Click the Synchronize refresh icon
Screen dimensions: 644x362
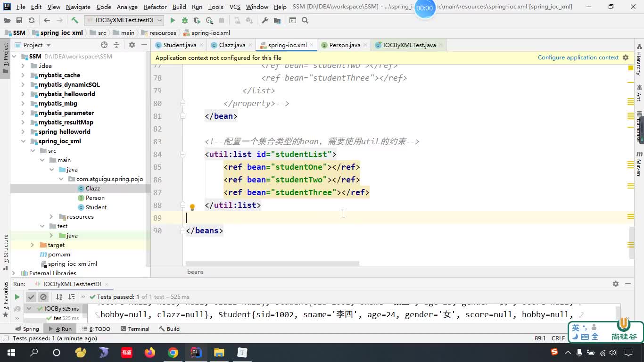[x=32, y=20]
